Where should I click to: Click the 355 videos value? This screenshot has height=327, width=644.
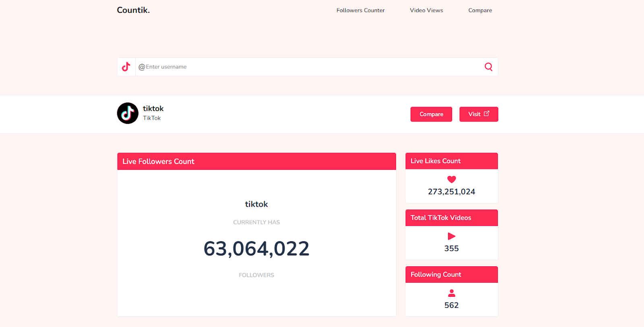pos(452,249)
